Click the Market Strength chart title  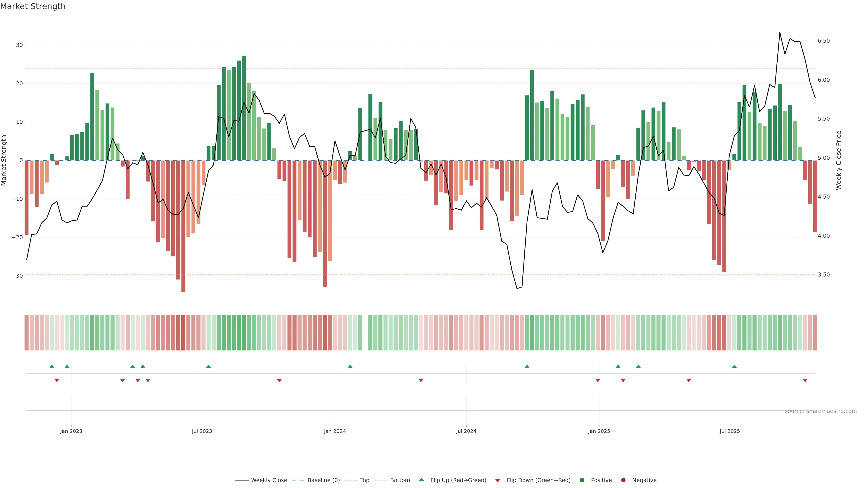[33, 6]
